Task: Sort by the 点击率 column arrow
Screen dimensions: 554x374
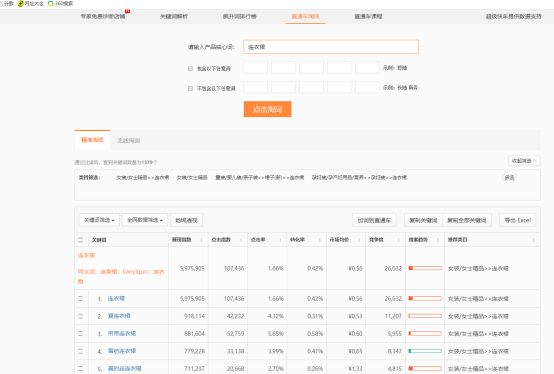Action: point(281,240)
